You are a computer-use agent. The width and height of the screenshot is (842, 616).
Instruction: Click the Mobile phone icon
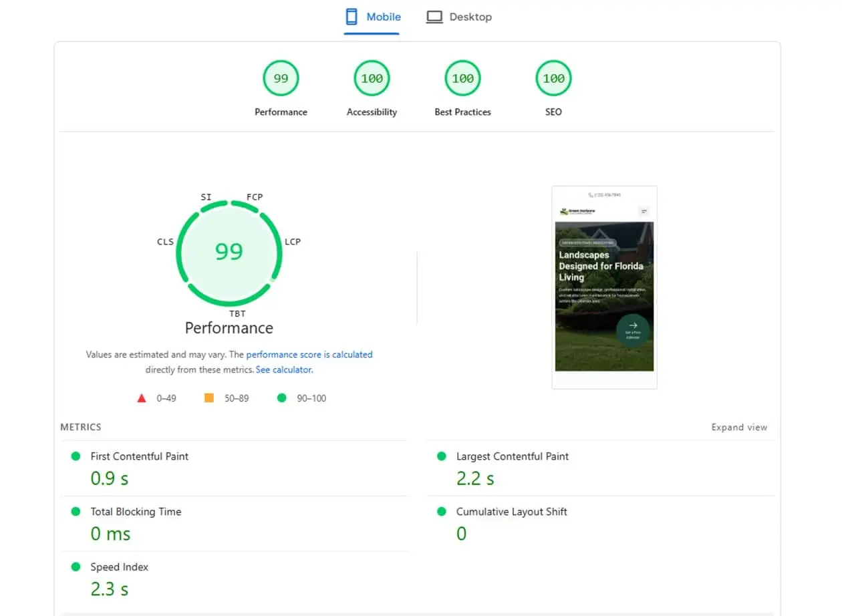click(x=350, y=16)
